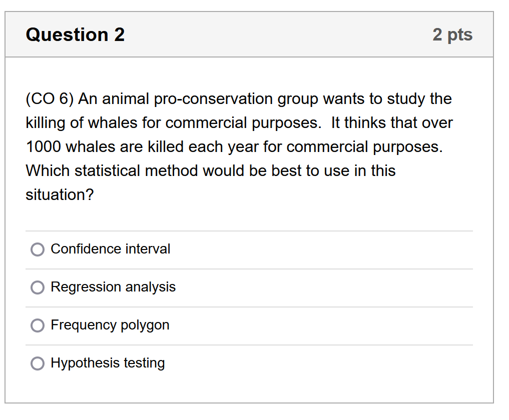The height and width of the screenshot is (420, 509).
Task: Click the "2 pts" points label
Action: [452, 34]
